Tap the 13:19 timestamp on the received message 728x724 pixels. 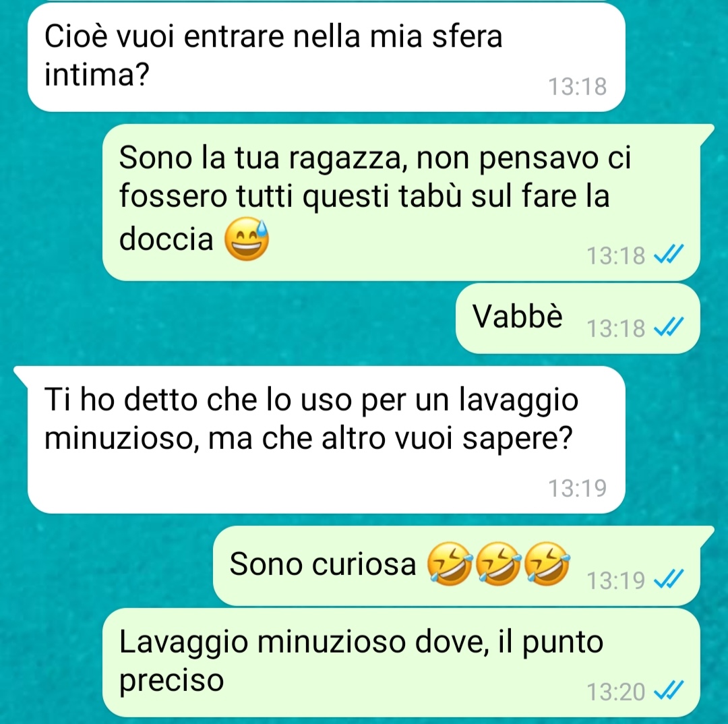click(578, 488)
